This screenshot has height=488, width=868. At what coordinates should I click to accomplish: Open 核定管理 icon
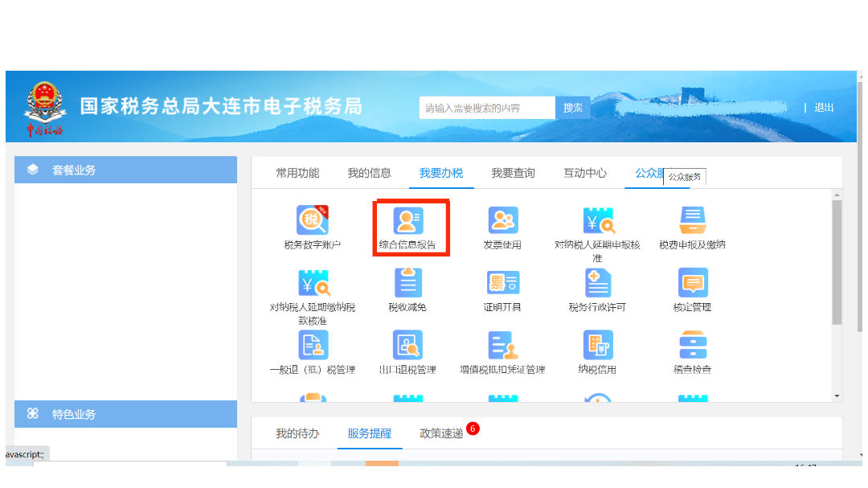point(693,282)
